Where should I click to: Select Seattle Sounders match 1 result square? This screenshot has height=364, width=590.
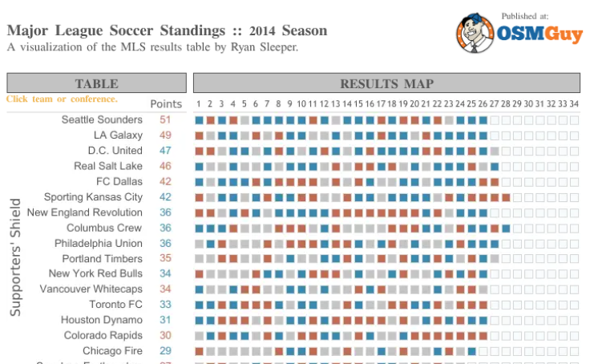click(x=199, y=120)
